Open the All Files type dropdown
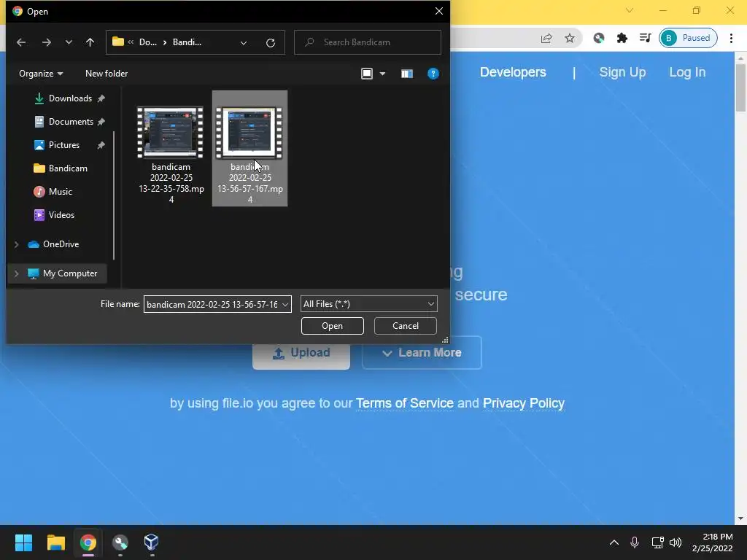The height and width of the screenshot is (560, 747). pyautogui.click(x=368, y=304)
